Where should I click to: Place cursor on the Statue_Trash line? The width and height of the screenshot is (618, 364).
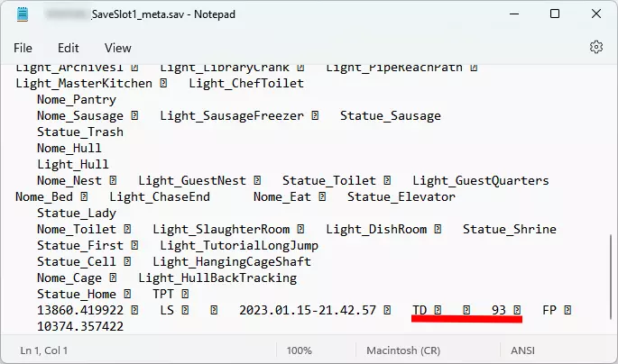coord(80,132)
